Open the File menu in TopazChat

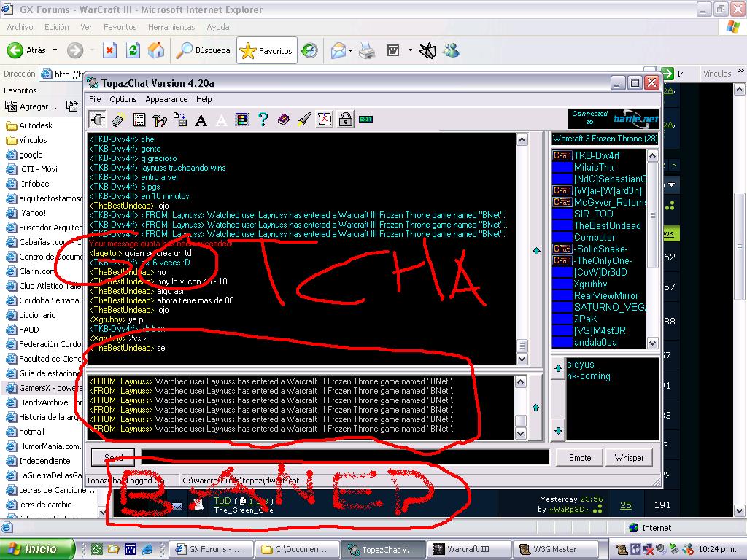click(96, 99)
